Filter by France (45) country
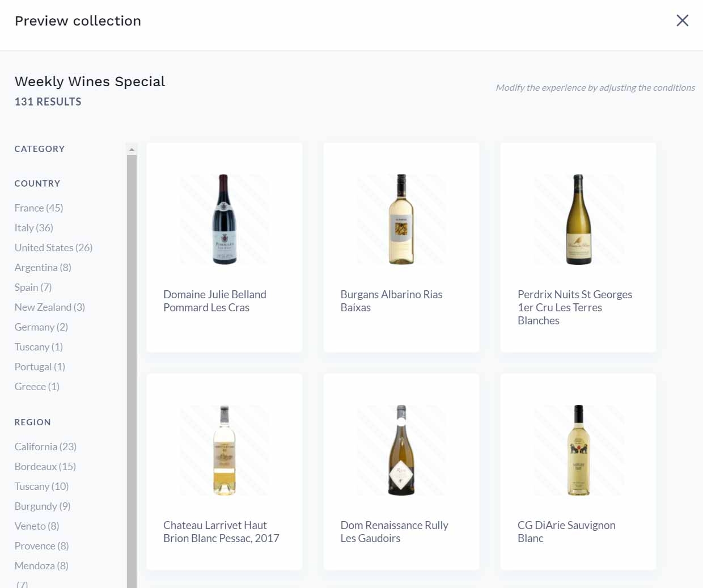This screenshot has height=588, width=703. point(39,208)
